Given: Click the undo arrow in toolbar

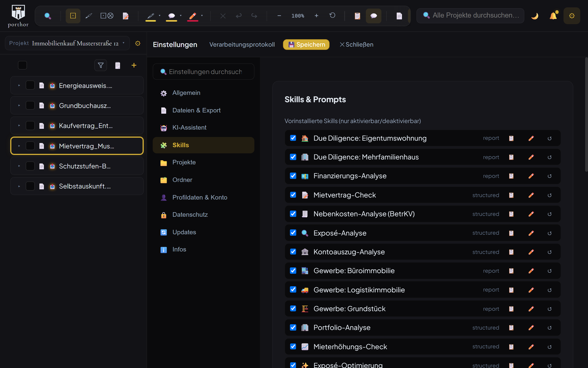Looking at the screenshot, I should tap(238, 16).
